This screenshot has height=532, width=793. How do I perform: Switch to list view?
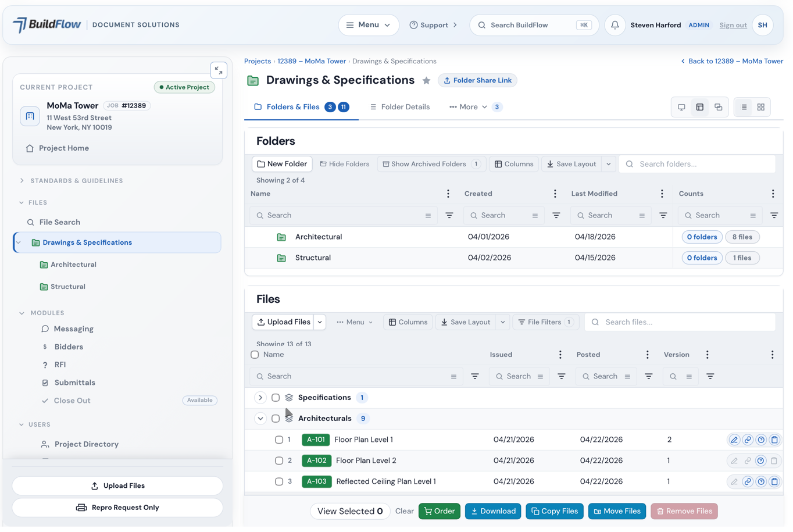(744, 107)
